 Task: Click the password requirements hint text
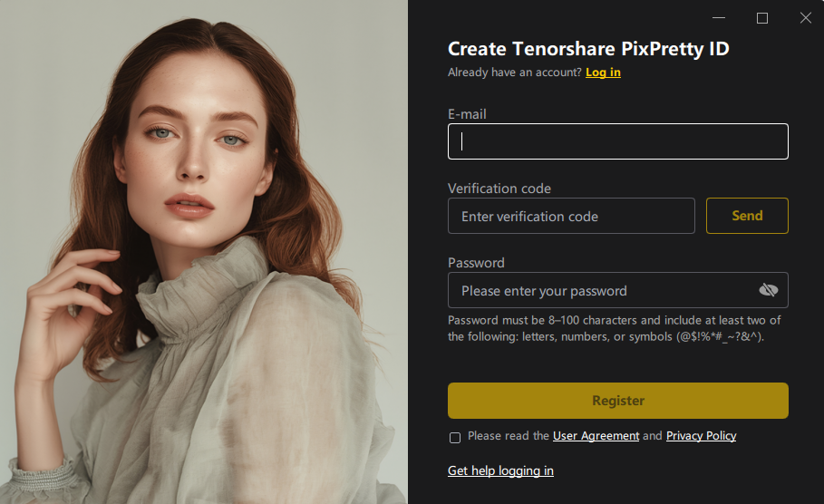click(614, 328)
